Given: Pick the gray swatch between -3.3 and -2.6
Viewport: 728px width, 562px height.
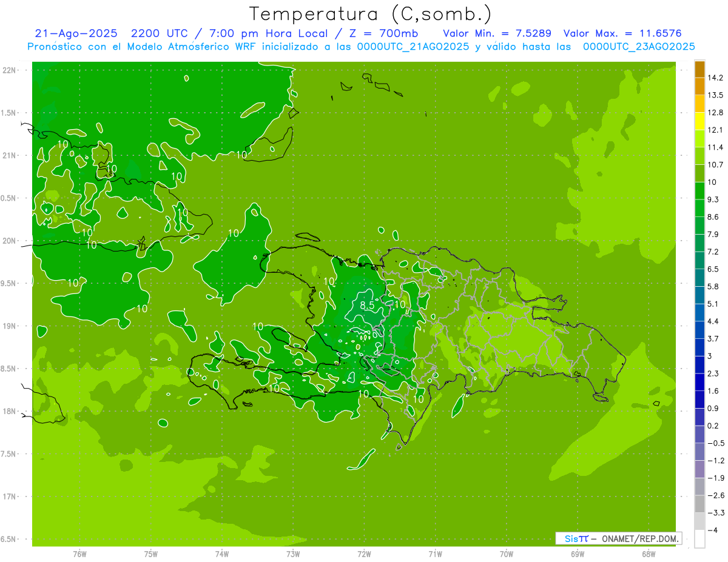Looking at the screenshot, I should (x=699, y=504).
